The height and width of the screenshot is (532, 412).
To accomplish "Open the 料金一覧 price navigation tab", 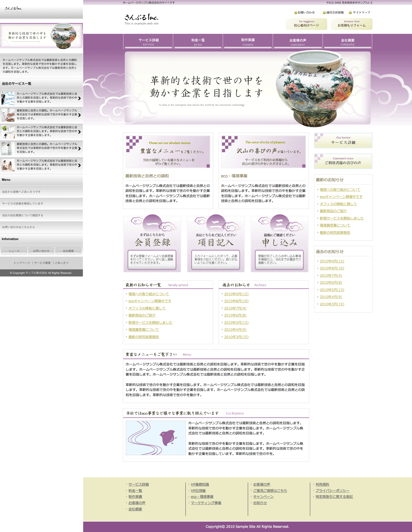I will [198, 42].
